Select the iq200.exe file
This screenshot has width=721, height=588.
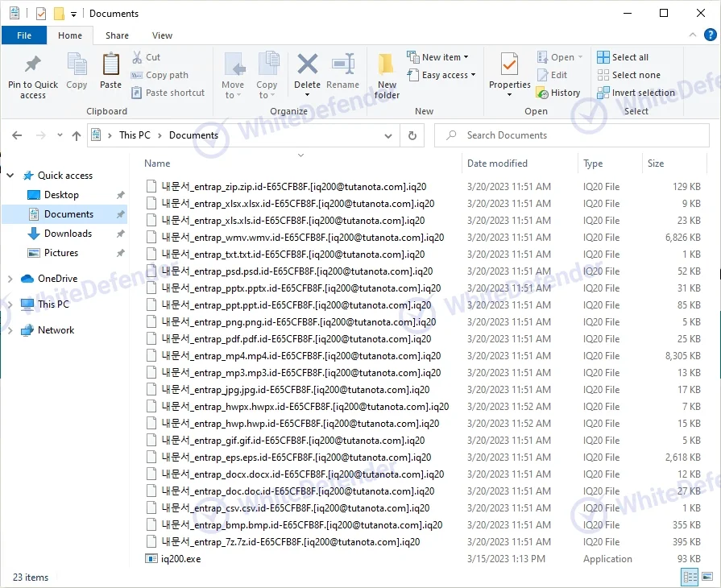[180, 559]
